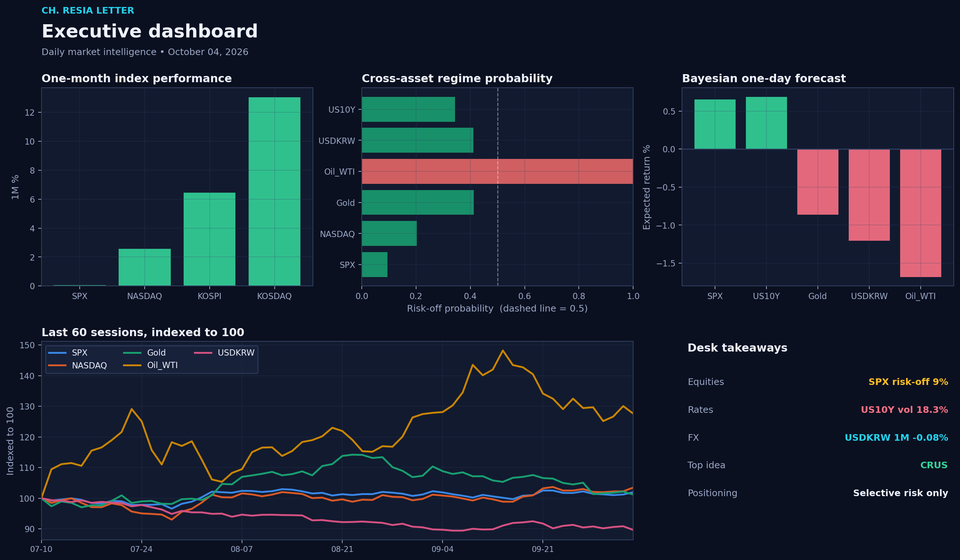Select the NASDAQ bar in one-month performance

144,267
